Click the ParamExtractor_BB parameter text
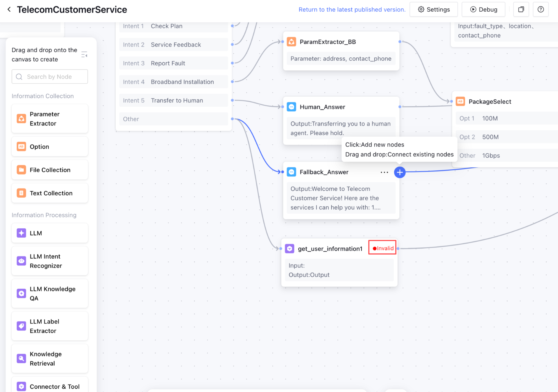The image size is (558, 392). [341, 59]
